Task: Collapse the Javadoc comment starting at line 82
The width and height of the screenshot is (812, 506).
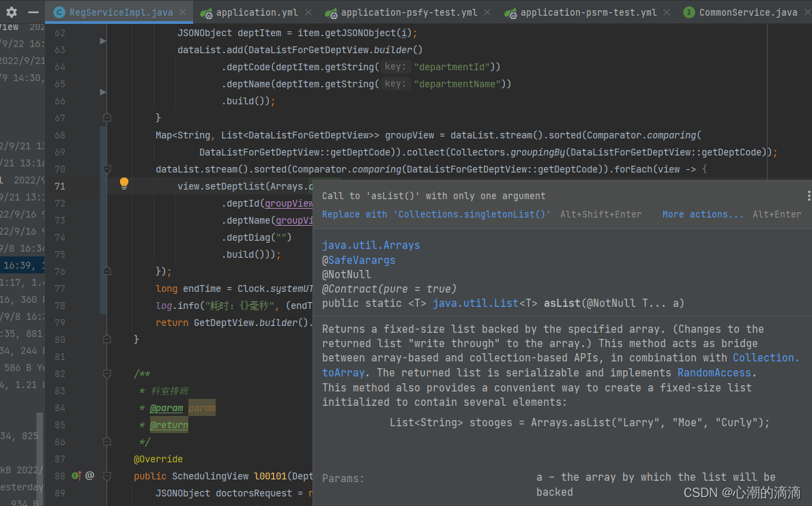Action: (106, 373)
